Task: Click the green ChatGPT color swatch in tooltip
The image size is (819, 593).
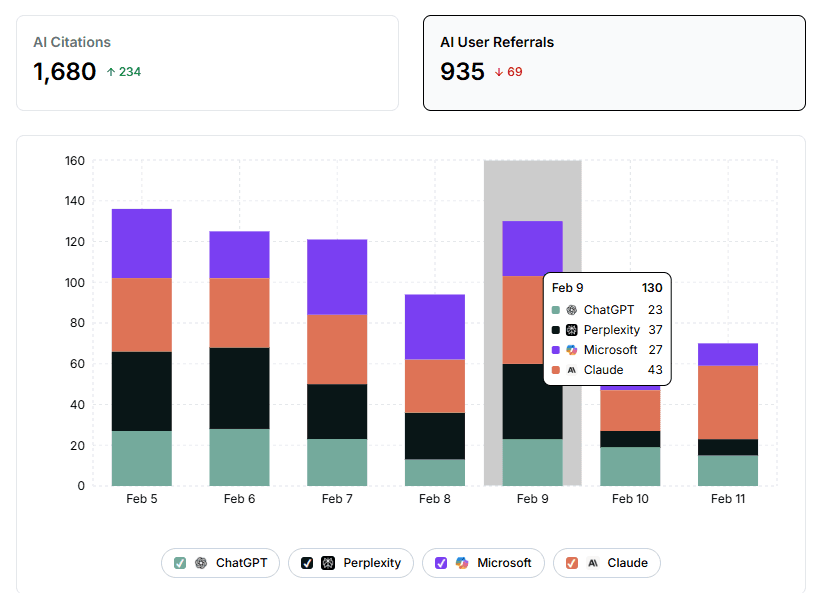Action: (x=555, y=310)
